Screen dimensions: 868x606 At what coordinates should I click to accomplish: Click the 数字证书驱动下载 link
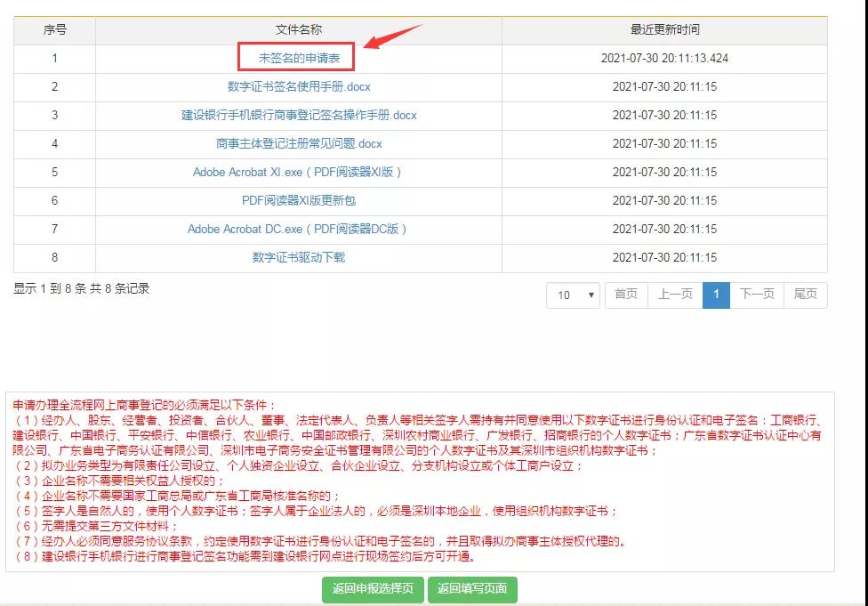coord(299,257)
